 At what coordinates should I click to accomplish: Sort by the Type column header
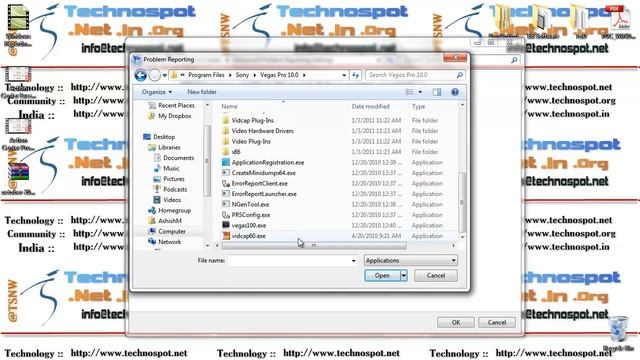[419, 107]
